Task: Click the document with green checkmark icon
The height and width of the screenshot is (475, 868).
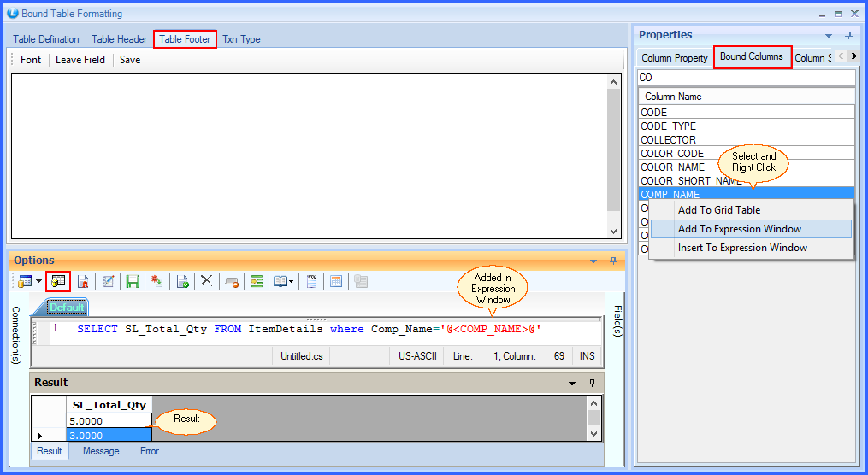Action: click(x=183, y=281)
